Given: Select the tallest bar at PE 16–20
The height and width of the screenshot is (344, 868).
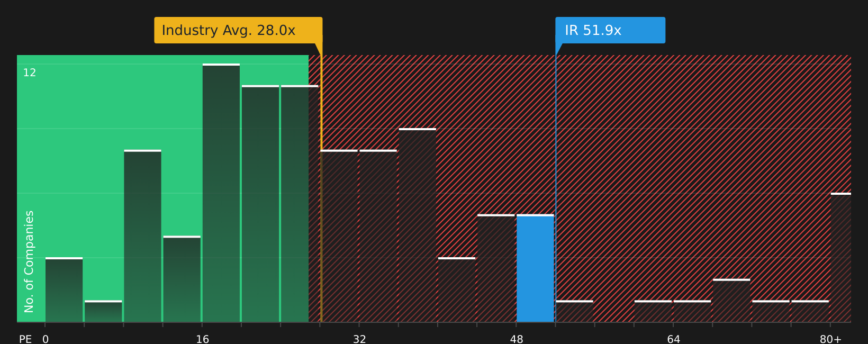Looking at the screenshot, I should (x=221, y=193).
